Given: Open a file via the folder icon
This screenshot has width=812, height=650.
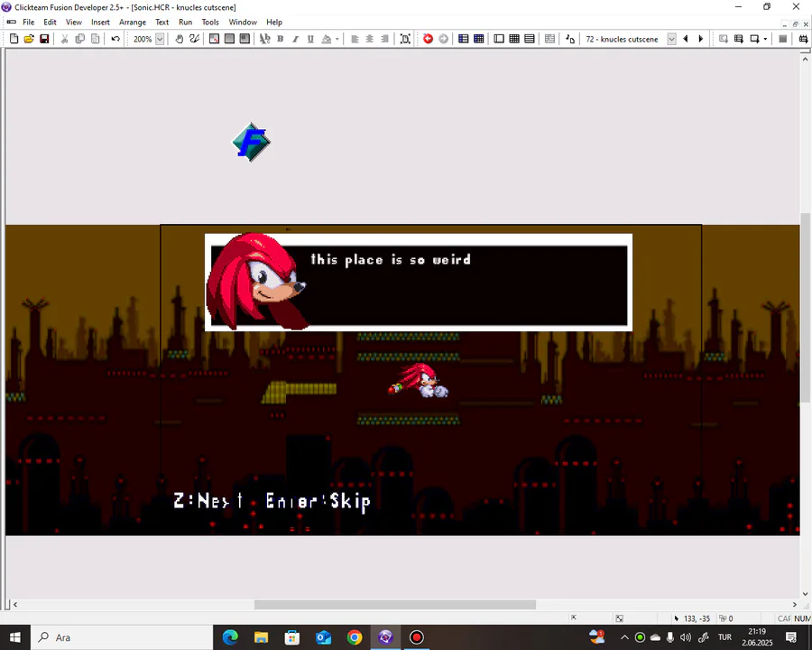Looking at the screenshot, I should point(29,39).
